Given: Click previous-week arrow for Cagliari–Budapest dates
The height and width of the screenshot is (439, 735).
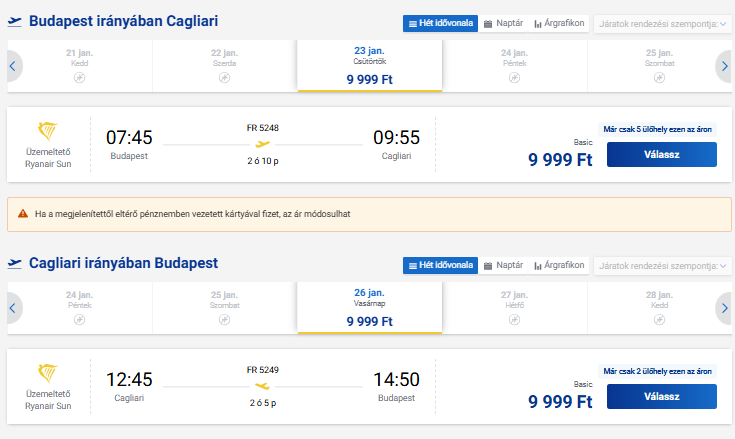Looking at the screenshot, I should point(13,308).
